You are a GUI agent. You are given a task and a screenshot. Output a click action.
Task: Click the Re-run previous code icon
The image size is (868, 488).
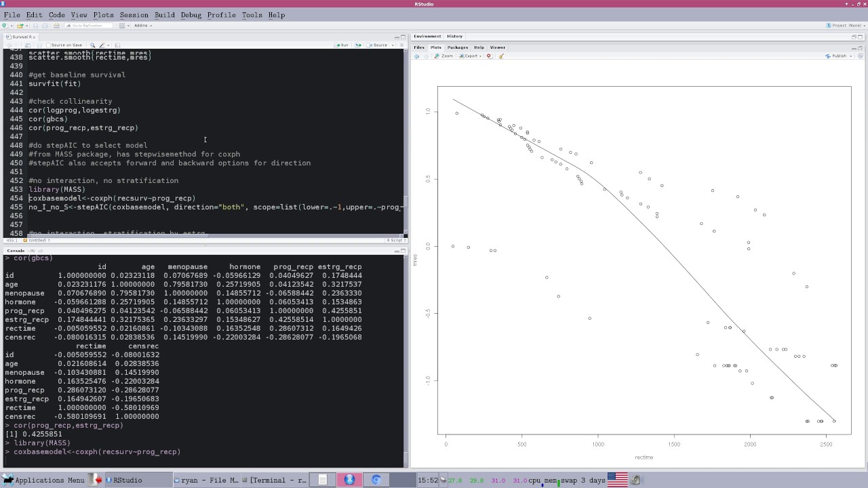tap(358, 45)
